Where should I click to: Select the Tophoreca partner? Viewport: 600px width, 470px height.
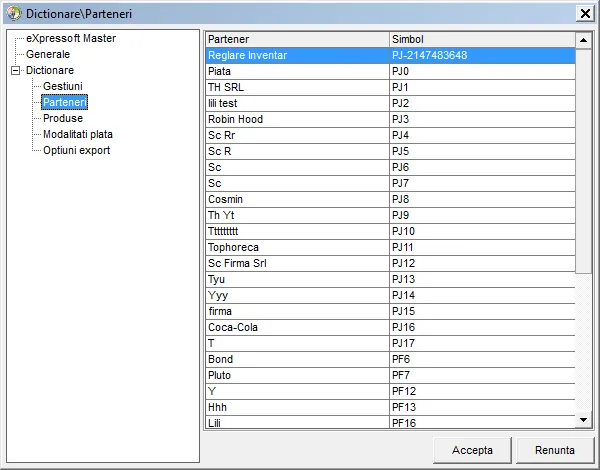[297, 248]
